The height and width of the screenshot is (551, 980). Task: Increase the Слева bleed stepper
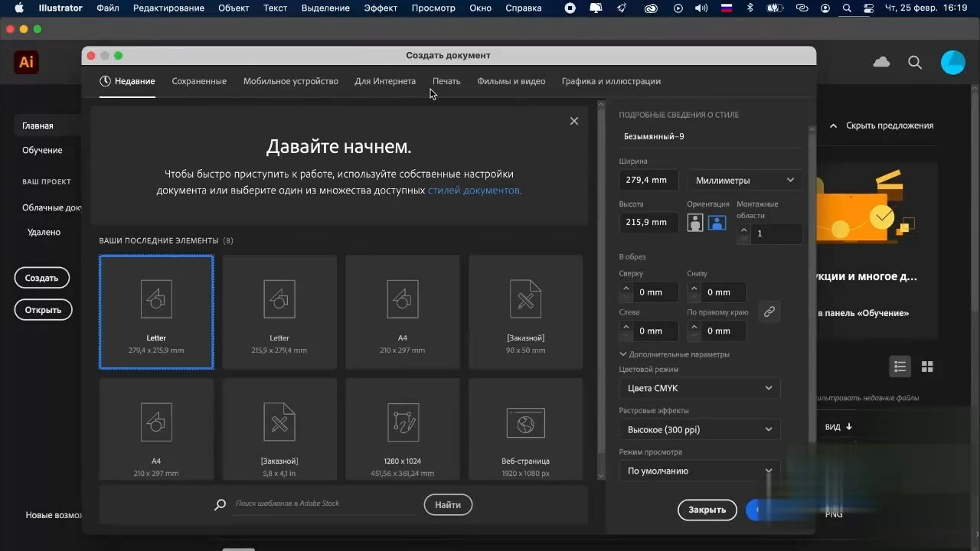tap(626, 327)
